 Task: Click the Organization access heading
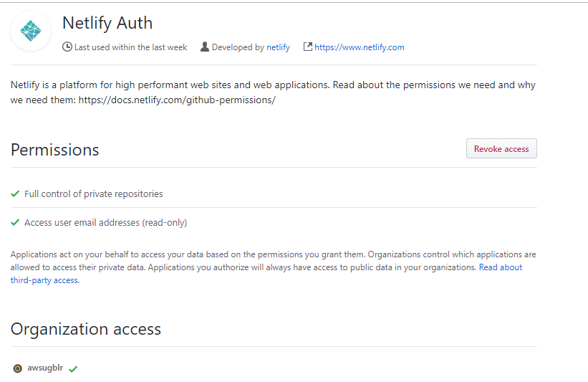point(86,329)
